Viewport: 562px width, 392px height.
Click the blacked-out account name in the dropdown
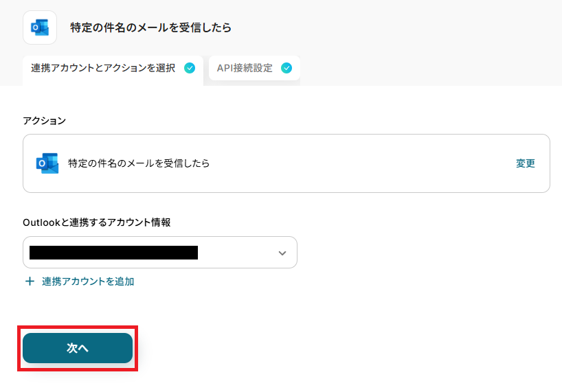(113, 253)
